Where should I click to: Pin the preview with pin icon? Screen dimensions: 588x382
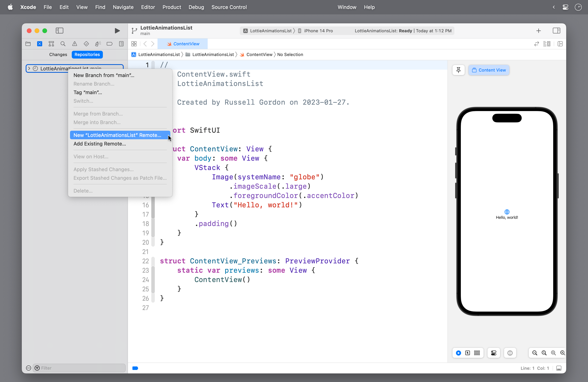(458, 70)
